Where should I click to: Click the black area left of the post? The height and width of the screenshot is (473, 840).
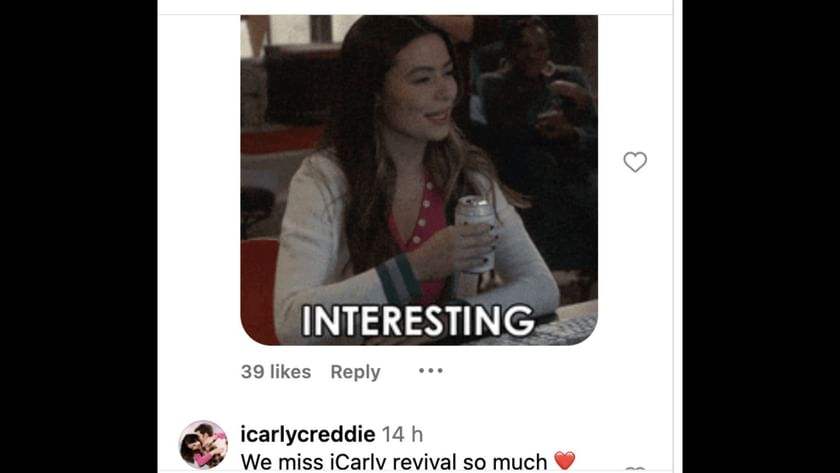click(x=79, y=236)
